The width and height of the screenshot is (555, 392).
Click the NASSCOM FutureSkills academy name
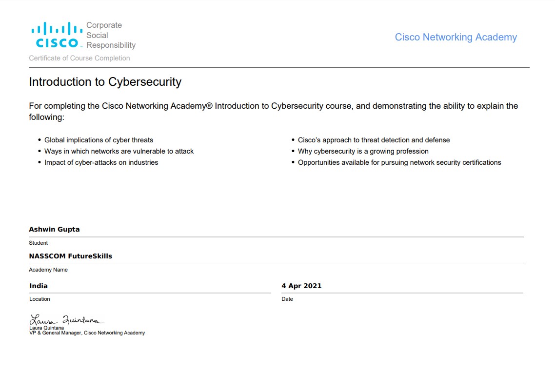(70, 256)
